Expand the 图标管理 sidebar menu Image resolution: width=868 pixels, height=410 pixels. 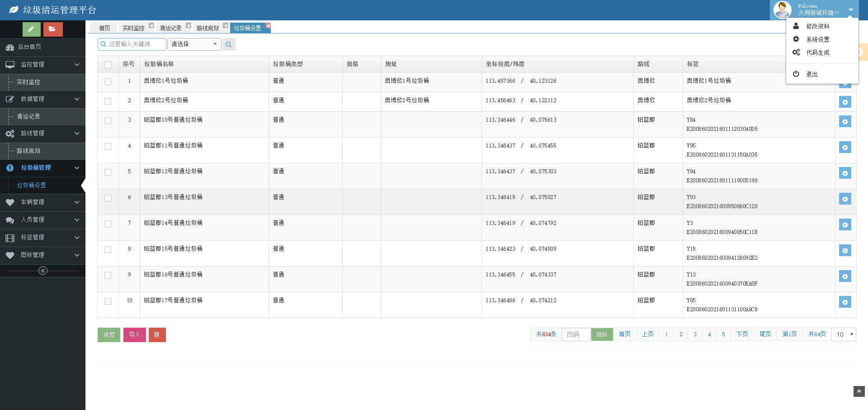coord(42,255)
